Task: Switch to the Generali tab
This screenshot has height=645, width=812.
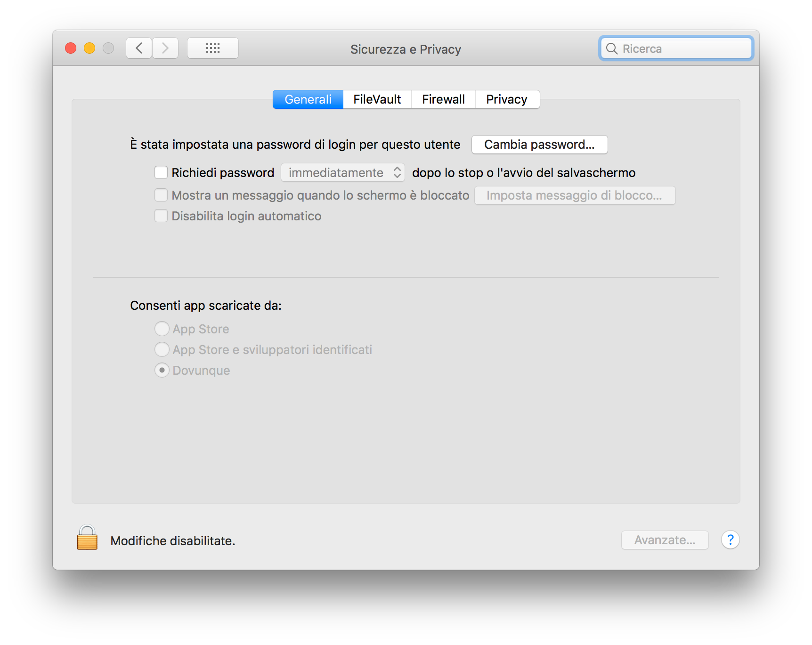Action: pyautogui.click(x=308, y=99)
